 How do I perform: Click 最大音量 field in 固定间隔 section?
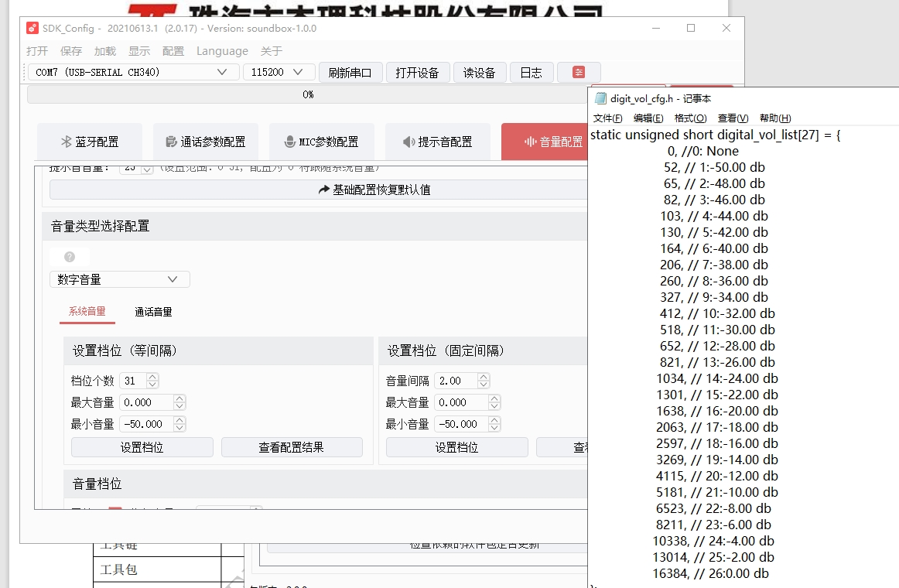pyautogui.click(x=461, y=402)
